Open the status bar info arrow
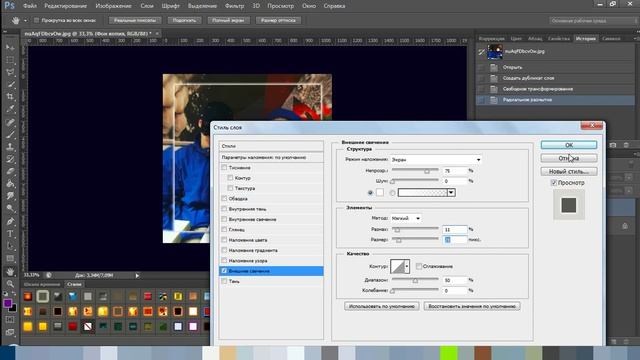This screenshot has width=640, height=360. [137, 276]
